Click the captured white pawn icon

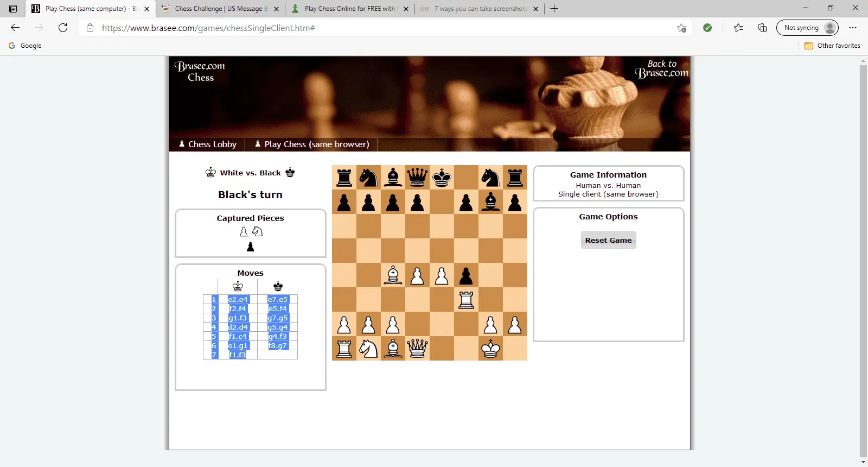coord(244,232)
